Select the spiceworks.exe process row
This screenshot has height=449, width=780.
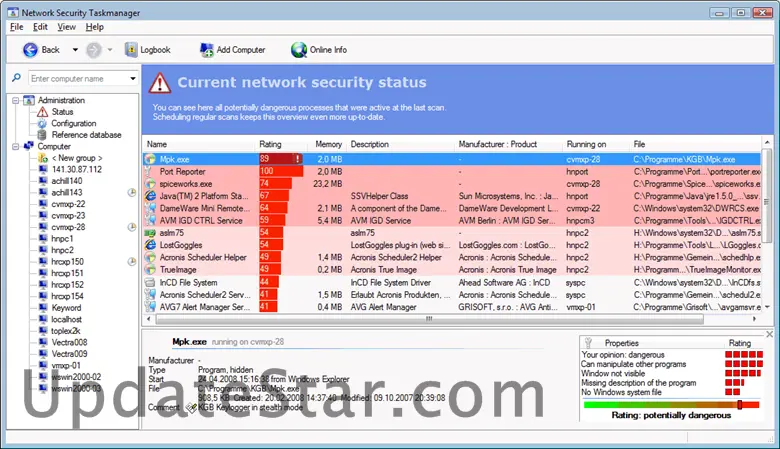[452, 183]
